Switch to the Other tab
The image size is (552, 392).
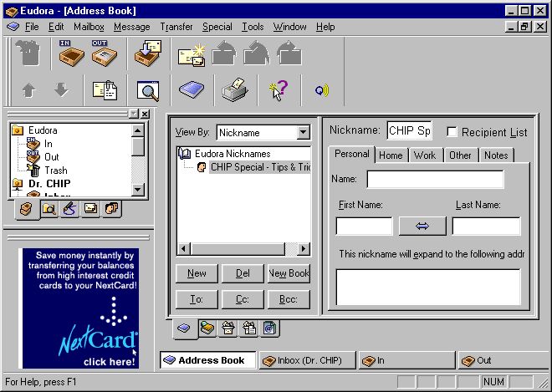(460, 155)
